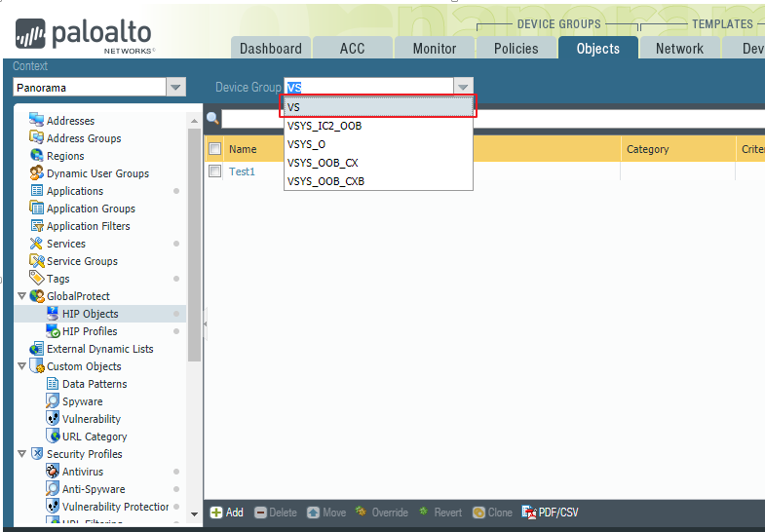Screen dimensions: 765x532
Task: Click the Move button
Action: [326, 513]
